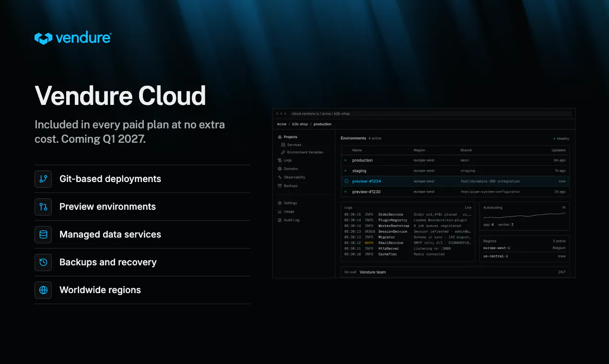The height and width of the screenshot is (364, 609).
Task: Click the Backups and recovery history icon
Action: coord(43,262)
